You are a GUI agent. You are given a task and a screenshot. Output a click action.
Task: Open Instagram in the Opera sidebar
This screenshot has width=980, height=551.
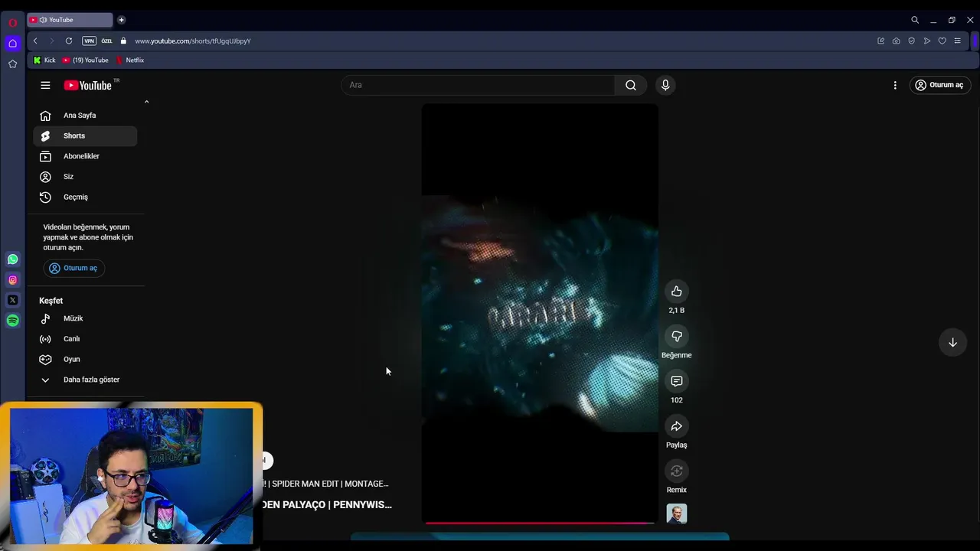(12, 280)
